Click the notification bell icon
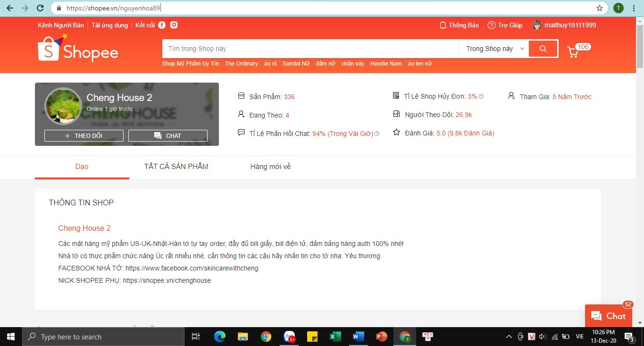The image size is (644, 346). pyautogui.click(x=443, y=25)
